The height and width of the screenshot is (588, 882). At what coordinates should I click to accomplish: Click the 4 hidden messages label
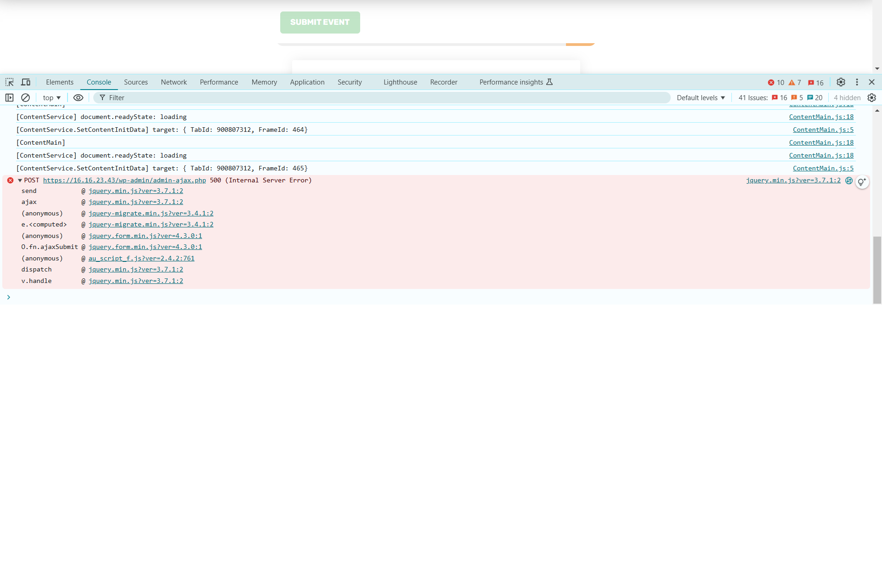(847, 98)
